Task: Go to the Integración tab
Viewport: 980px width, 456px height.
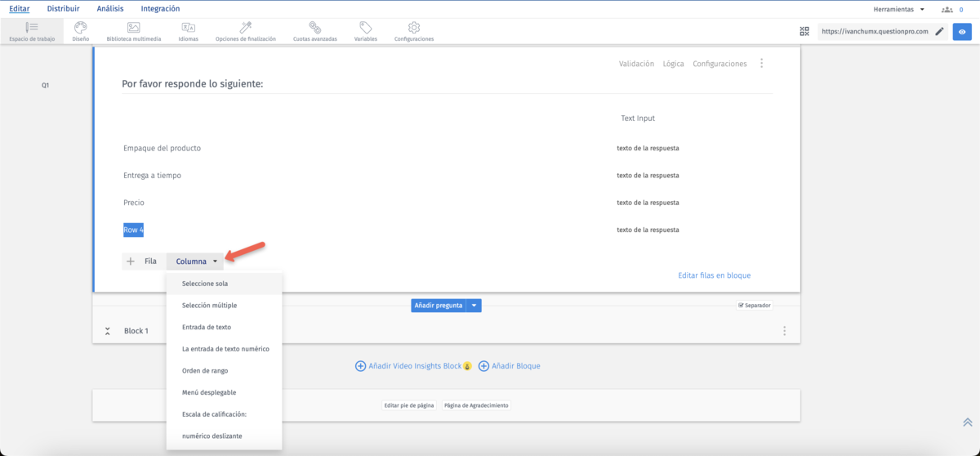Action: tap(161, 9)
